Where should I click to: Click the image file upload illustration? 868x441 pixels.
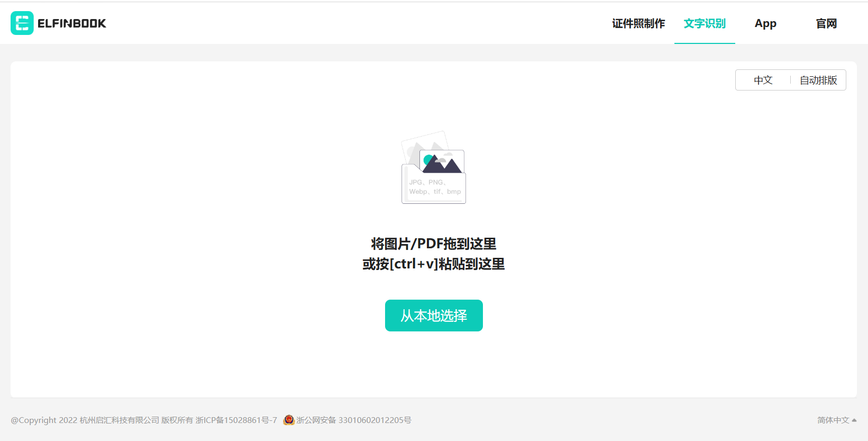click(x=434, y=167)
